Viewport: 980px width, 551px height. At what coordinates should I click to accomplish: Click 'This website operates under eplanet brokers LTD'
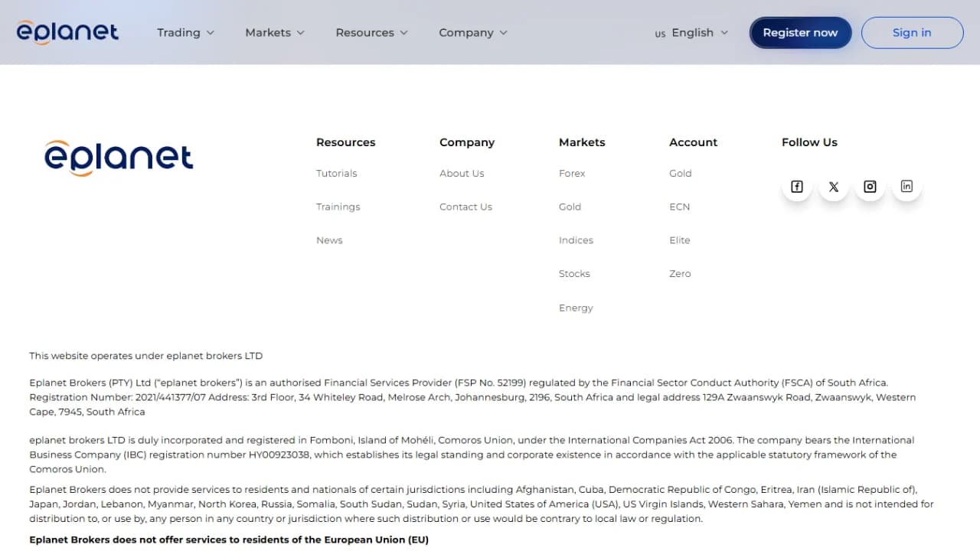146,356
